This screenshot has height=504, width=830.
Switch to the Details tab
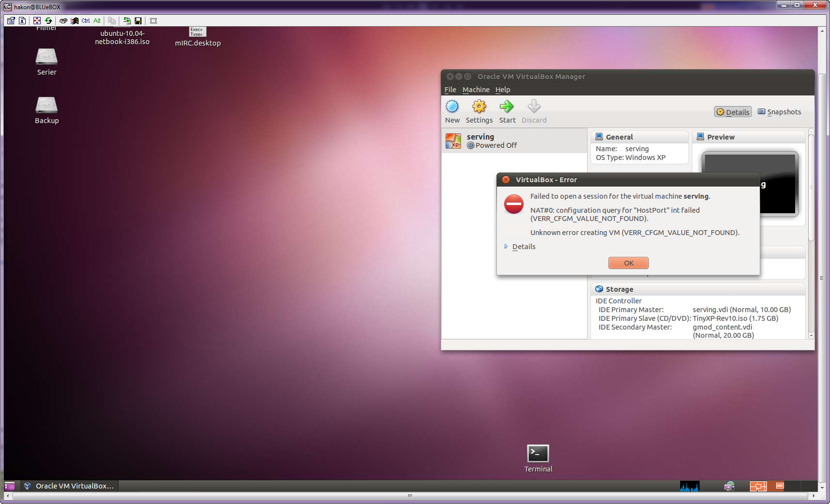pyautogui.click(x=733, y=112)
